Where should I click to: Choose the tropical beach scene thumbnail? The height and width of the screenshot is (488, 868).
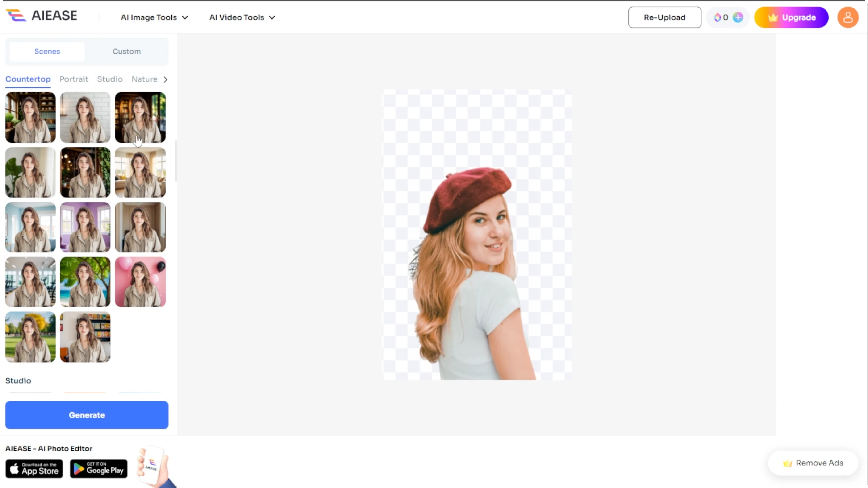coord(85,282)
